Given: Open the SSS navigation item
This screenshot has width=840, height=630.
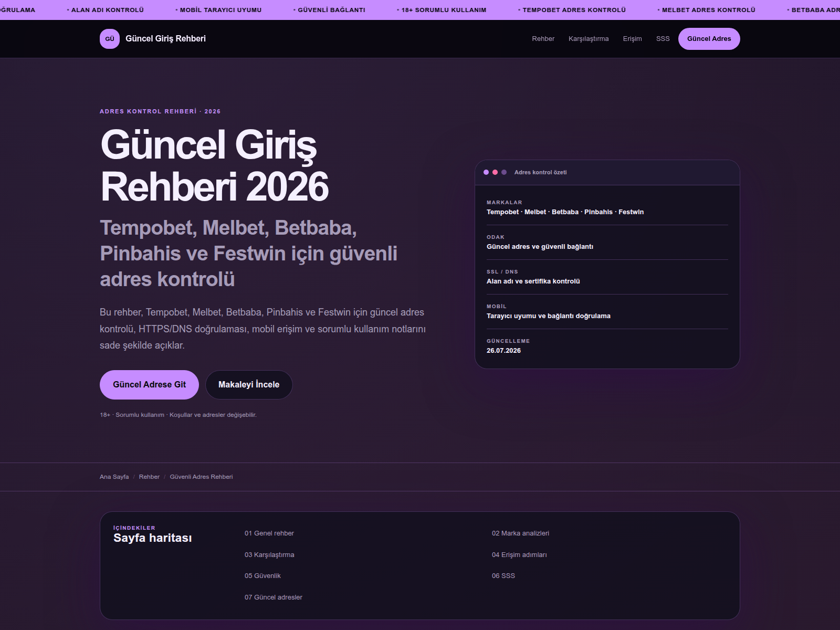Looking at the screenshot, I should [663, 39].
